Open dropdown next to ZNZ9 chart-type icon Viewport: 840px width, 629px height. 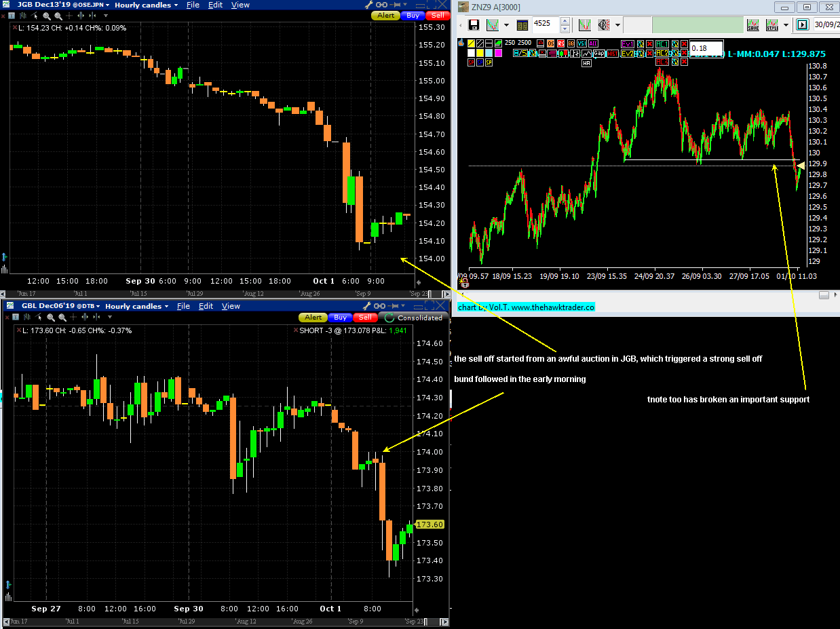(x=506, y=25)
